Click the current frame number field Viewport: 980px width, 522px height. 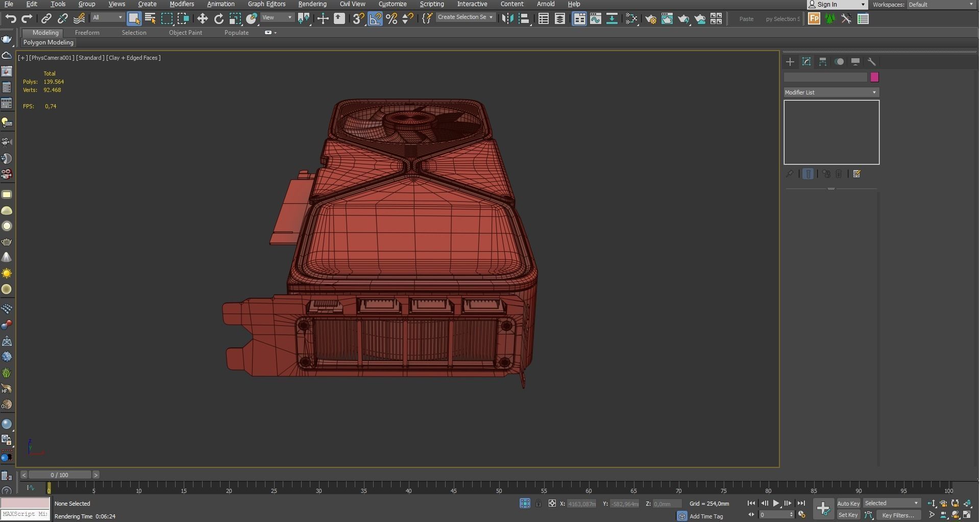pos(773,515)
